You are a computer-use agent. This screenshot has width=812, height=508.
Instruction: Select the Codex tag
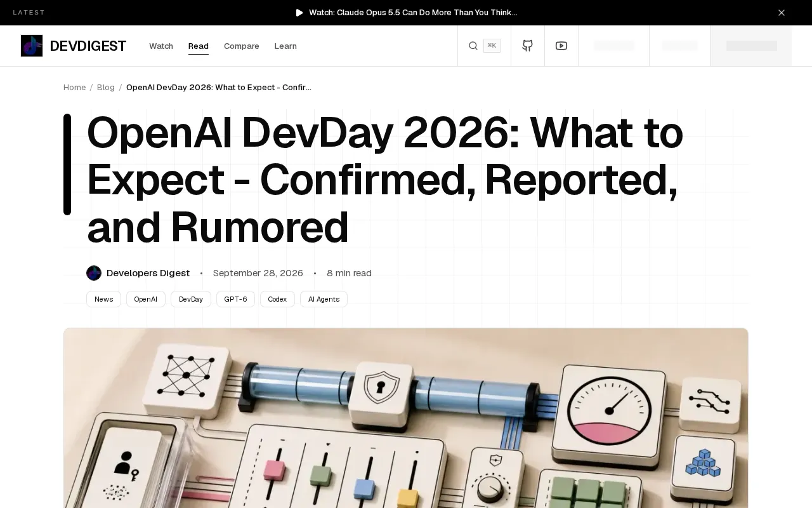tap(277, 299)
